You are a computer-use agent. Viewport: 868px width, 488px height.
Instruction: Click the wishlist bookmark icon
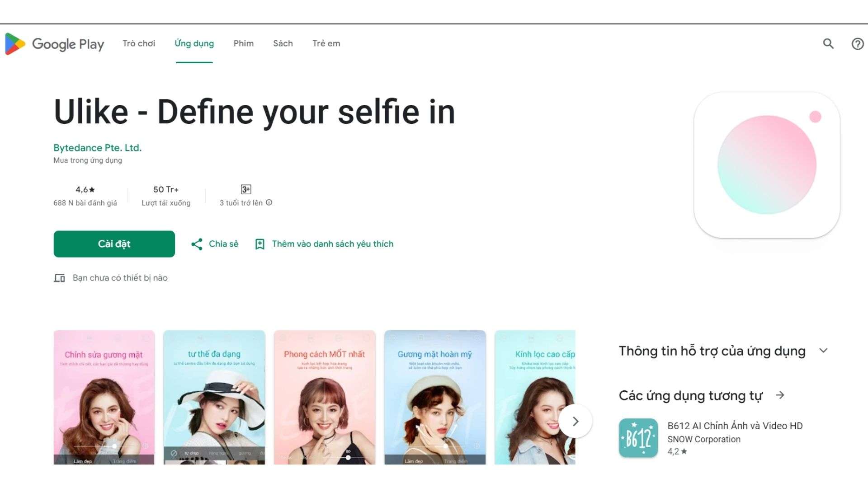pos(260,244)
